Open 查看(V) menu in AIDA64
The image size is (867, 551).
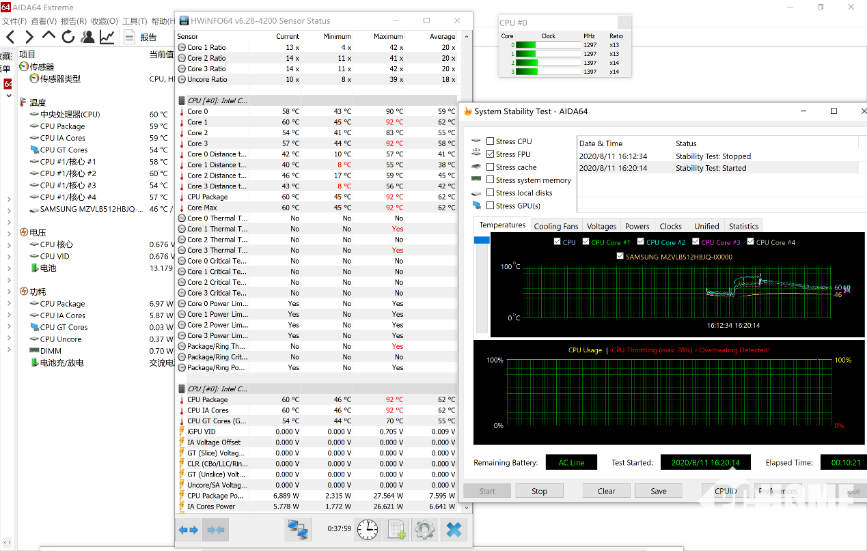44,21
